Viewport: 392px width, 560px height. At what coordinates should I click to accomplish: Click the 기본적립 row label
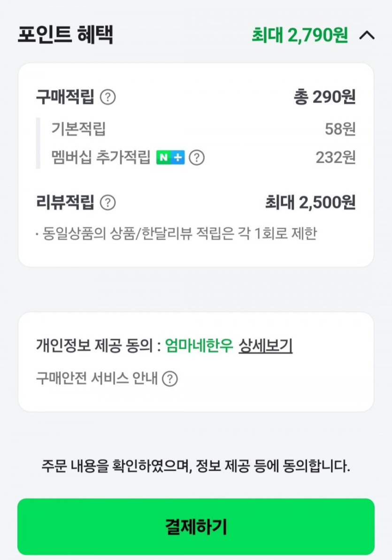[x=78, y=129]
